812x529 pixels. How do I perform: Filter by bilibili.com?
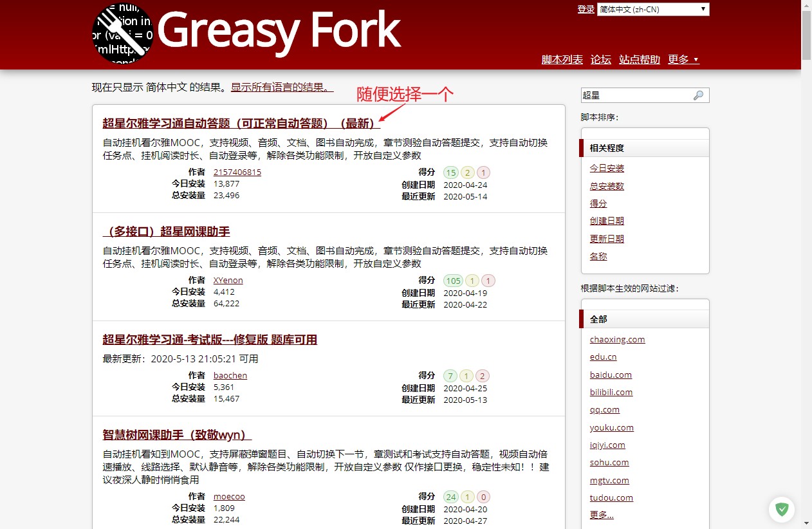(611, 392)
